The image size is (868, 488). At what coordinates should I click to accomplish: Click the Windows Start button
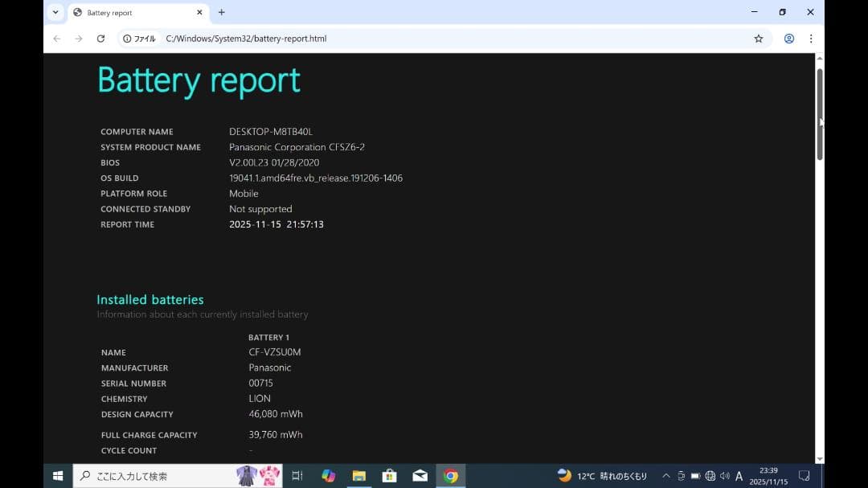pyautogui.click(x=58, y=476)
